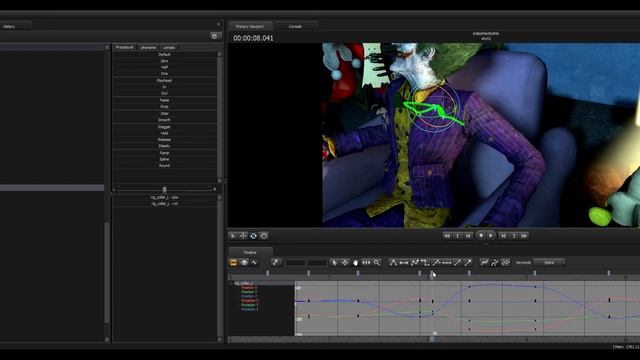Screen dimensions: 640x360
Task: Click the third curve display icon before Keymode
Action: [x=505, y=263]
